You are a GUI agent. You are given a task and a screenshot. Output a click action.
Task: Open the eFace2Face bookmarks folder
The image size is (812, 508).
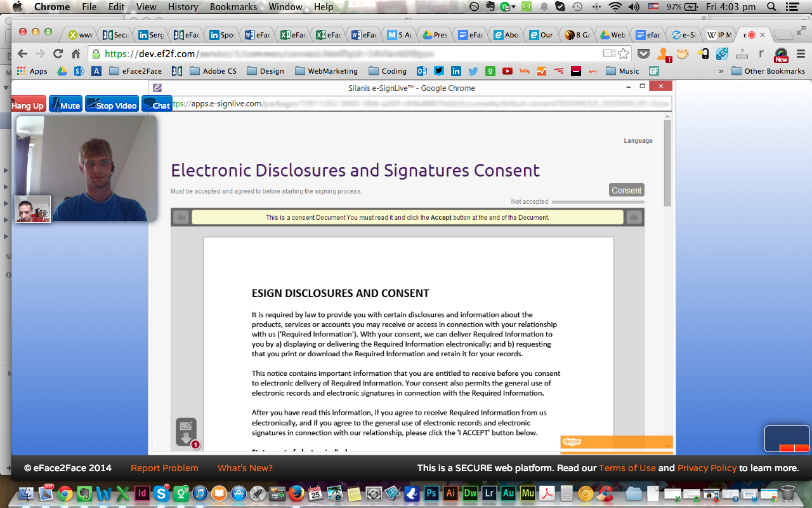tap(135, 71)
